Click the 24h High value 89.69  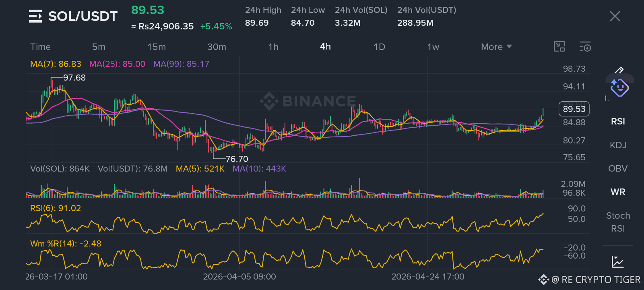(x=257, y=23)
